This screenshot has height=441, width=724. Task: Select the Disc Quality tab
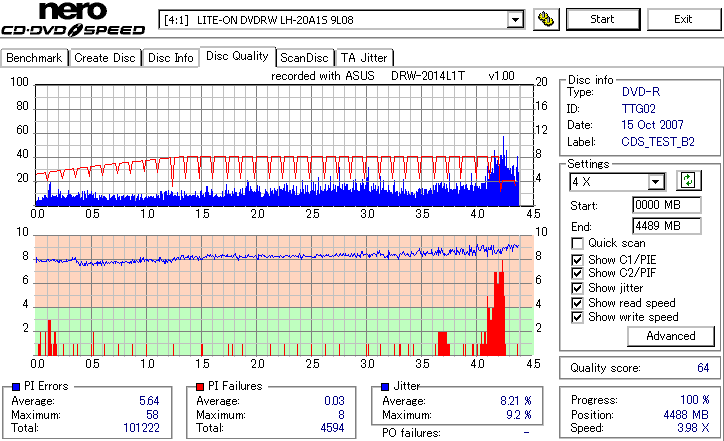(237, 56)
